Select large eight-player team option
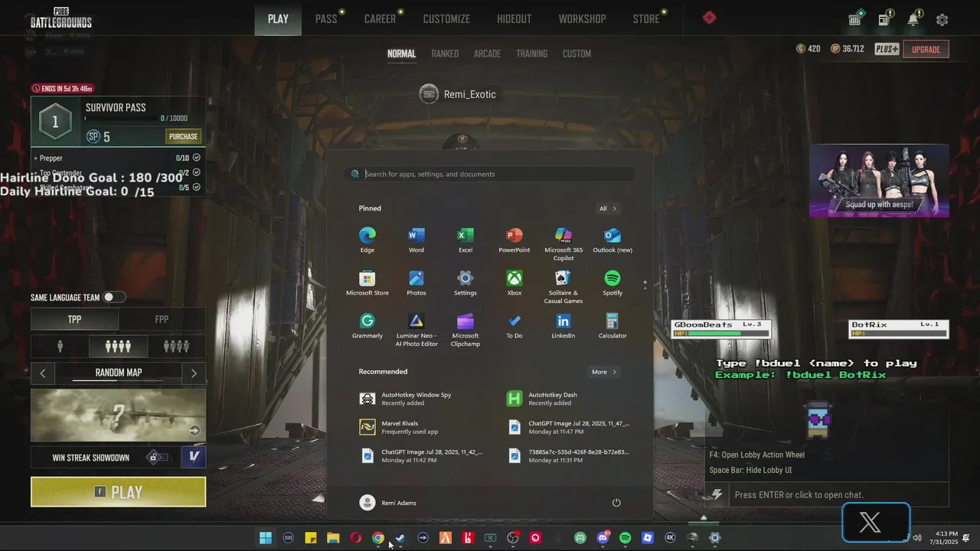 click(176, 347)
